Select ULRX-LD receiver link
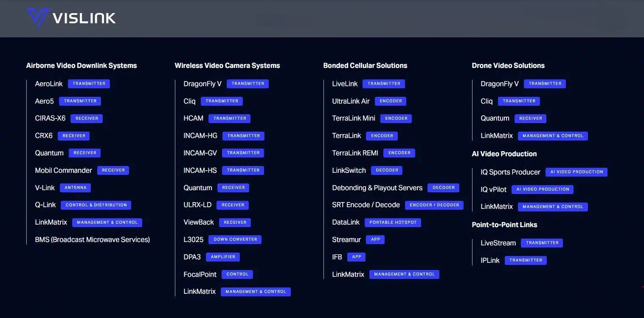The width and height of the screenshot is (644, 318). pyautogui.click(x=197, y=205)
